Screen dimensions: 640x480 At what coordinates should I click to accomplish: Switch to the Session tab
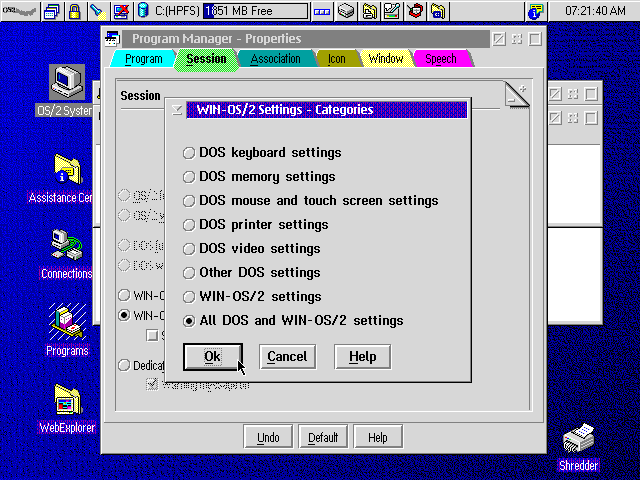pyautogui.click(x=206, y=59)
